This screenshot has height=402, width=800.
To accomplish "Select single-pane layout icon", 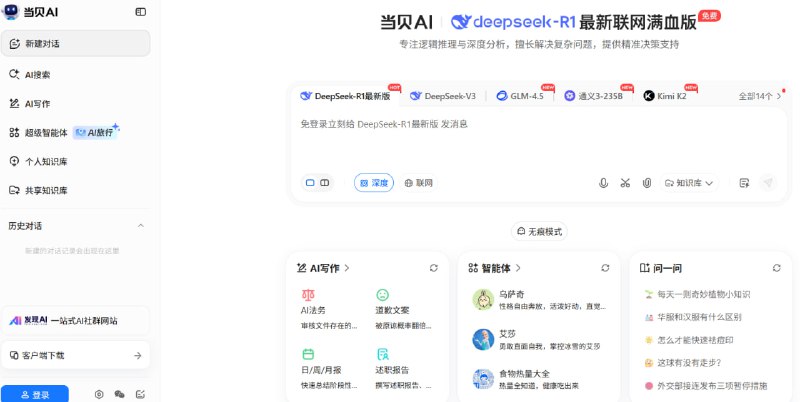I will (310, 183).
